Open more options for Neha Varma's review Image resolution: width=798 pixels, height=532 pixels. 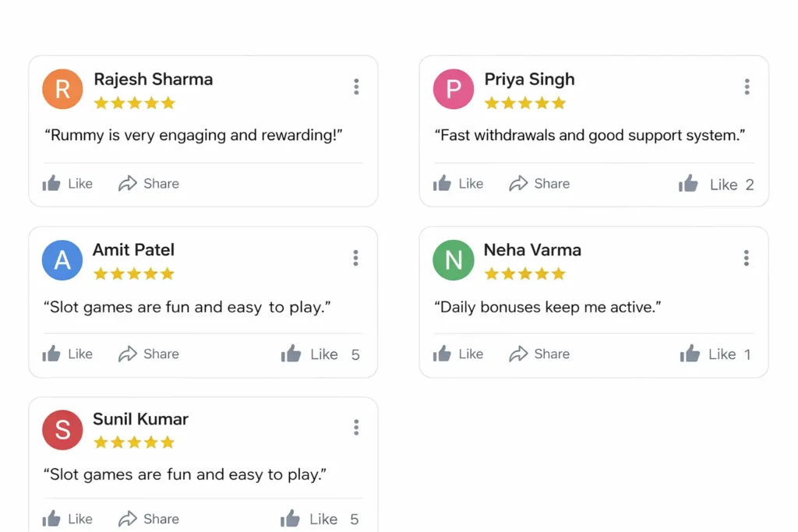tap(746, 258)
